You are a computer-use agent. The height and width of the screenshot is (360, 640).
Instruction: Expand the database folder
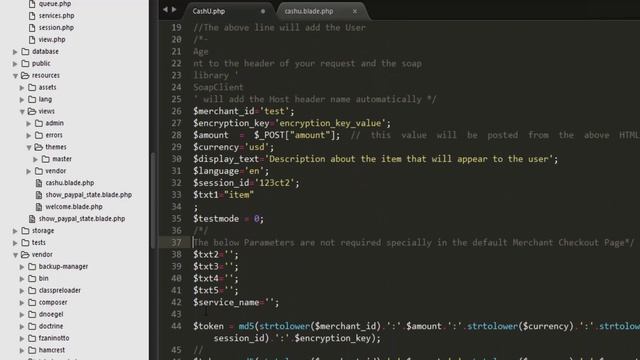15,52
